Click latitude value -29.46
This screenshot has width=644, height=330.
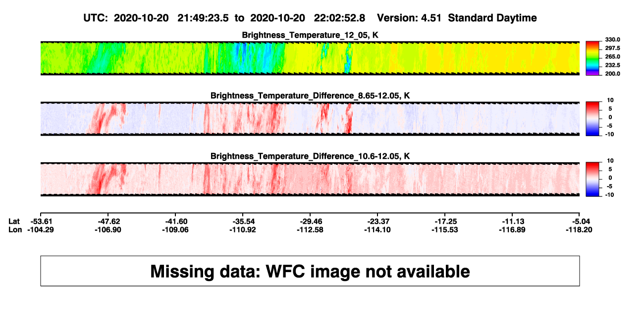click(310, 221)
